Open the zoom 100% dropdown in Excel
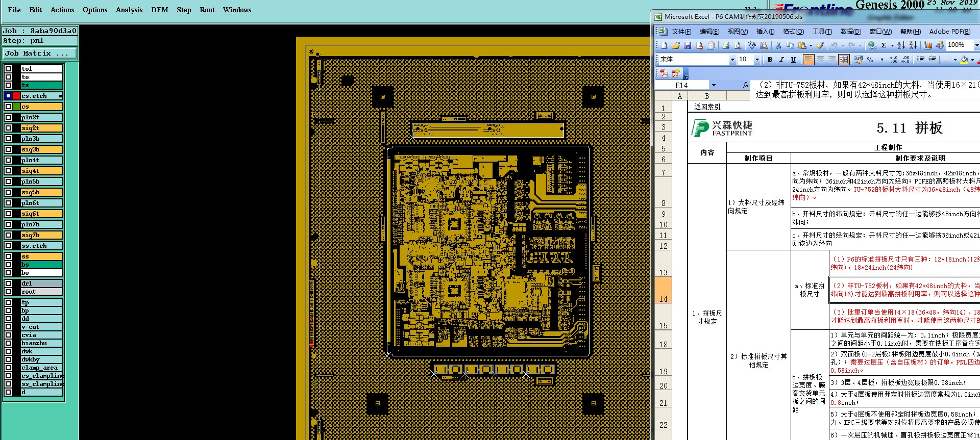Viewport: 980px width, 440px height. click(x=977, y=45)
